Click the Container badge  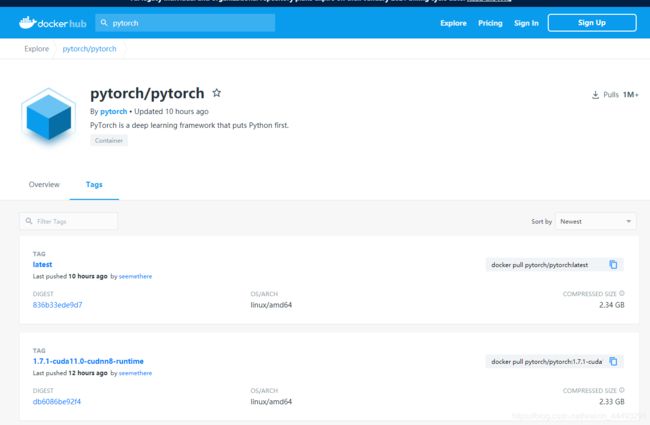pos(109,141)
